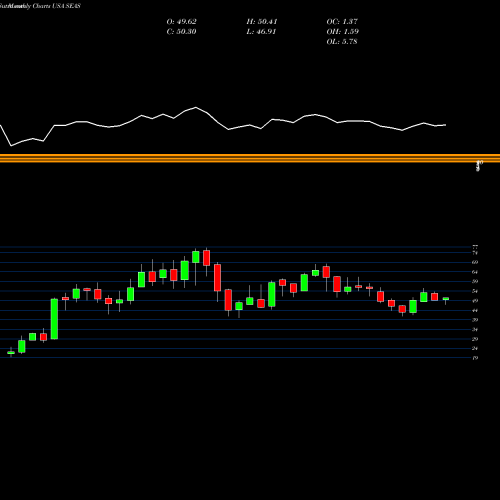Select the OL: 5.78 reading
This screenshot has height=500, width=500.
coord(342,42)
